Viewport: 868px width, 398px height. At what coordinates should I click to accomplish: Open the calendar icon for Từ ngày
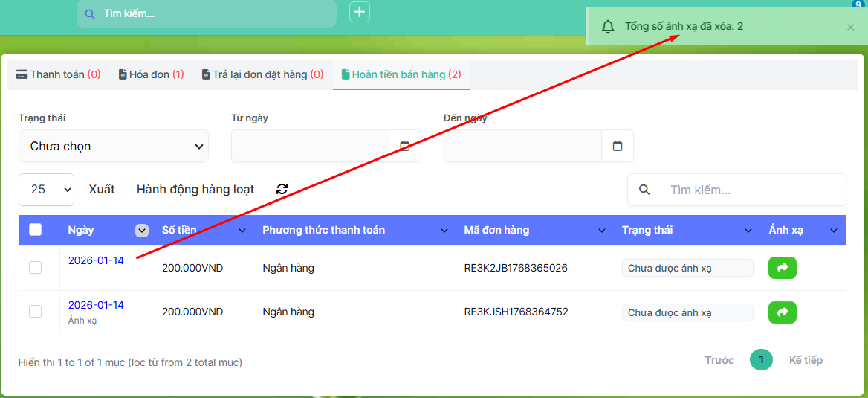click(x=405, y=146)
